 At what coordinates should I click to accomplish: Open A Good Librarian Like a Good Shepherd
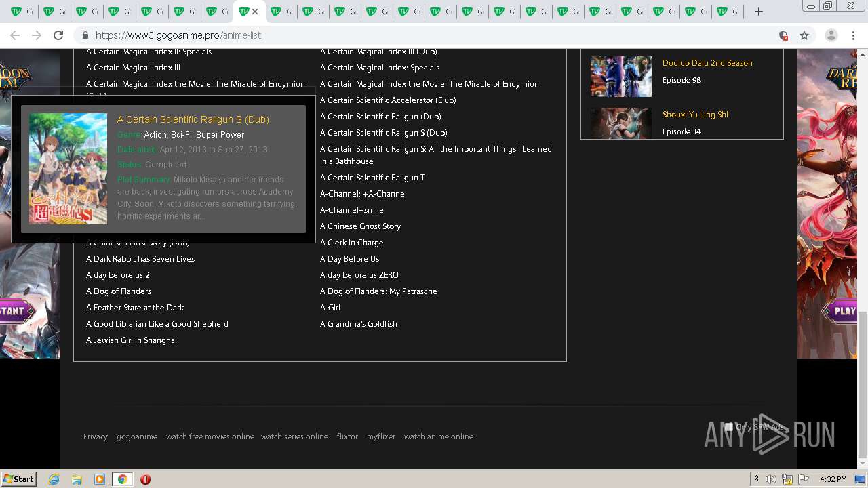pyautogui.click(x=157, y=324)
